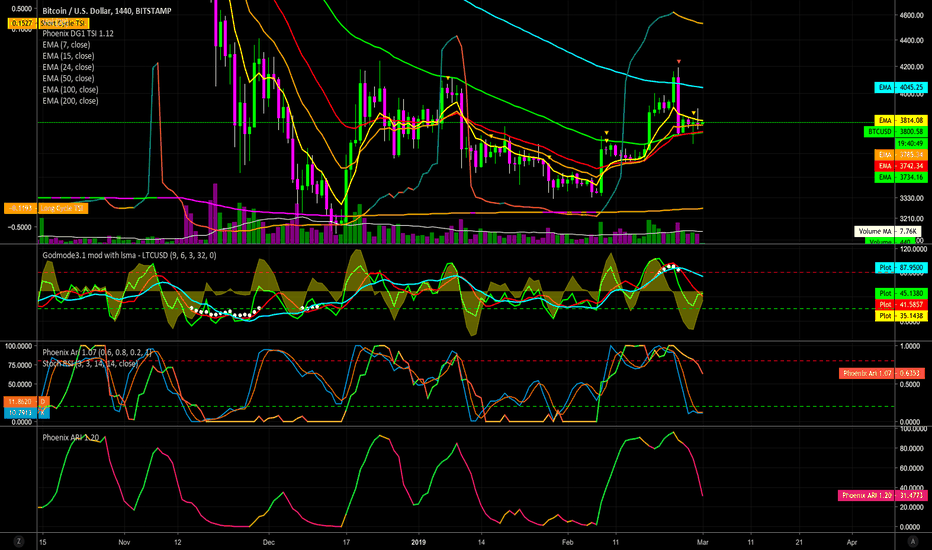The width and height of the screenshot is (932, 550).
Task: Click the blue K 10.7913 label
Action: (x=26, y=413)
